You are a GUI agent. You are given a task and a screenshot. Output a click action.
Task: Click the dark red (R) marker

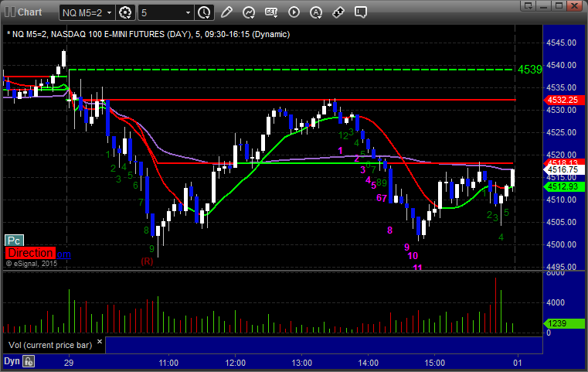coord(147,261)
